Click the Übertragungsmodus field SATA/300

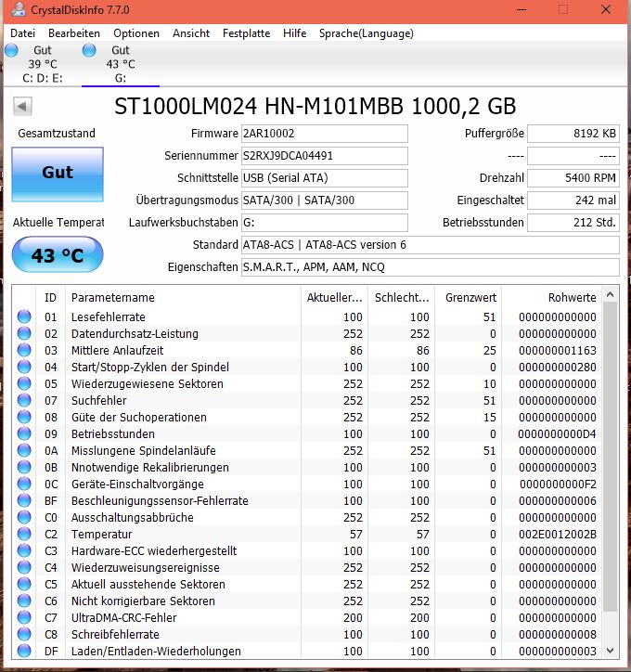click(x=324, y=200)
